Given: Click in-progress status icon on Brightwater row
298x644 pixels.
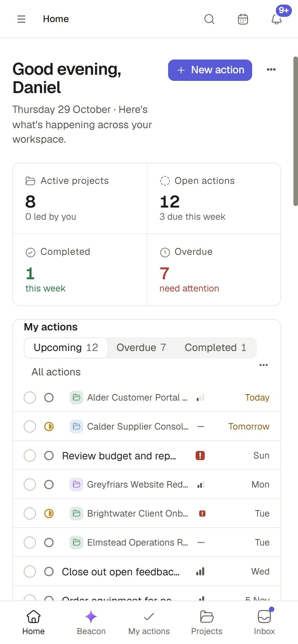Looking at the screenshot, I should [x=49, y=514].
